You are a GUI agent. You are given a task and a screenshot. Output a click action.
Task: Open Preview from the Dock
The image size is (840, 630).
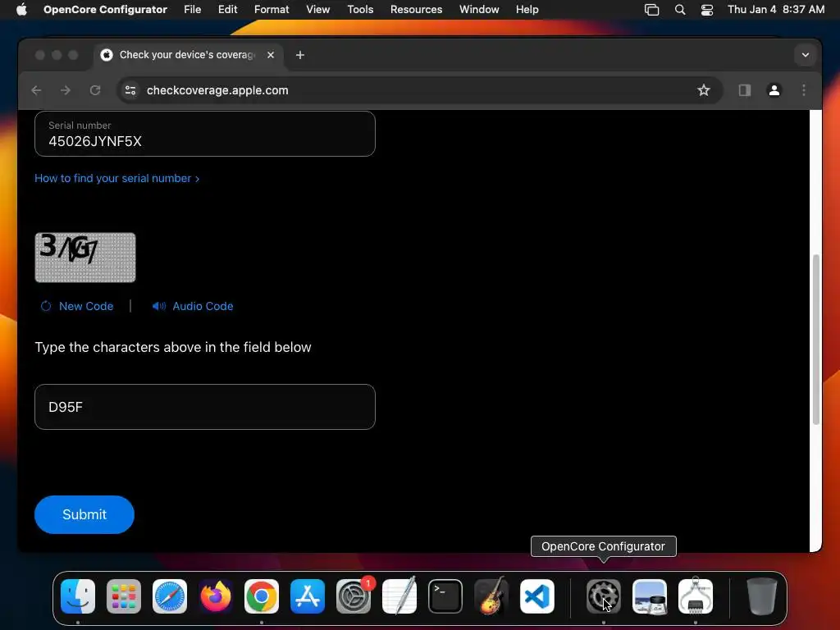point(650,596)
